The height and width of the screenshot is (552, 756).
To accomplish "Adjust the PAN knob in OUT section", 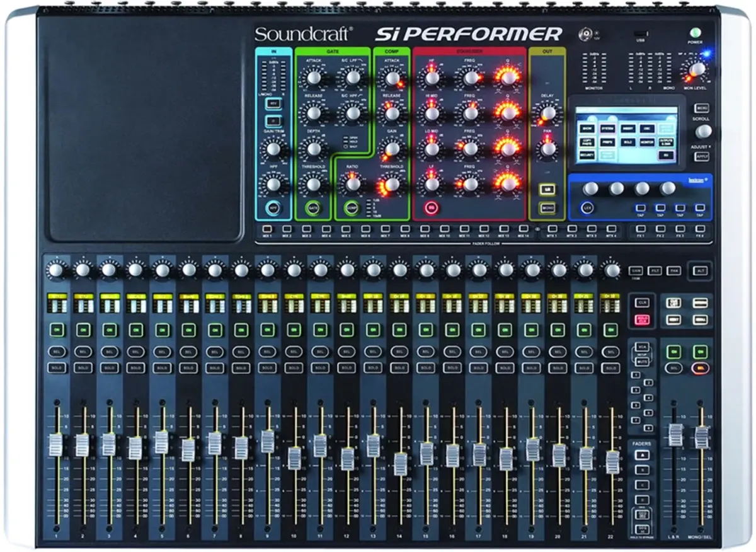I will point(547,149).
